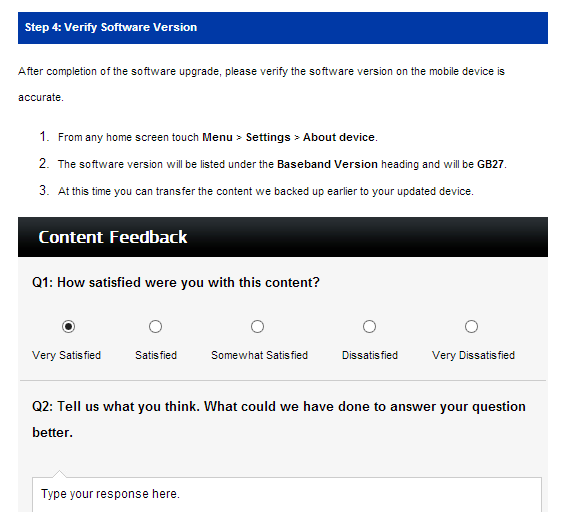Click the 'Very Satisfied' label text

(x=67, y=355)
